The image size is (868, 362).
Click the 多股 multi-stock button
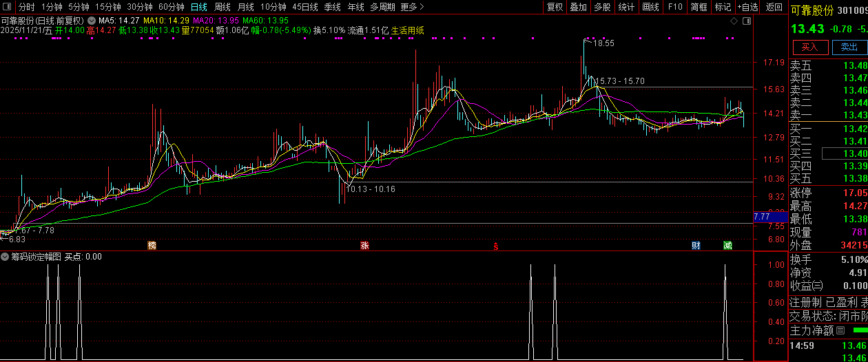click(x=602, y=7)
